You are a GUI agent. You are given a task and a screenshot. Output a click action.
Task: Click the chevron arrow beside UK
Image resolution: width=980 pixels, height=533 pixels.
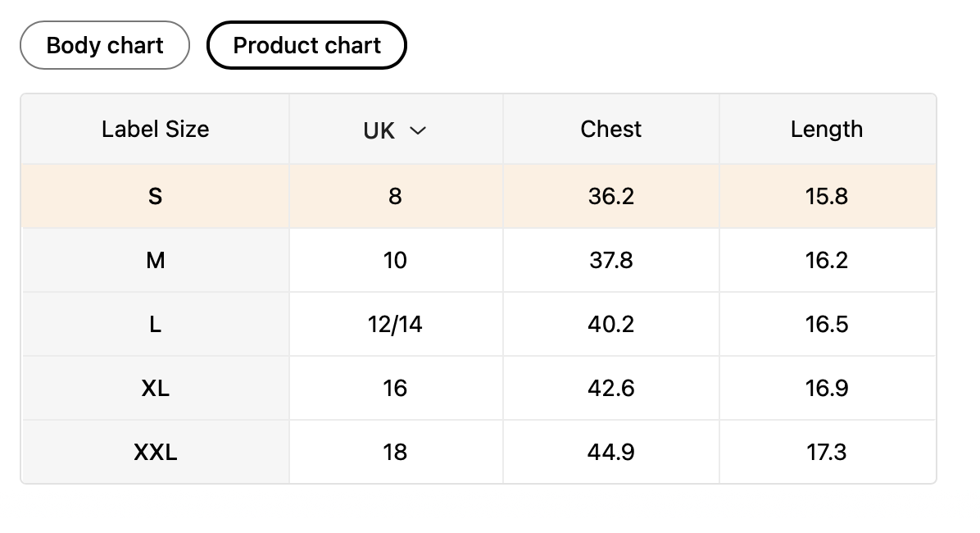click(x=418, y=130)
